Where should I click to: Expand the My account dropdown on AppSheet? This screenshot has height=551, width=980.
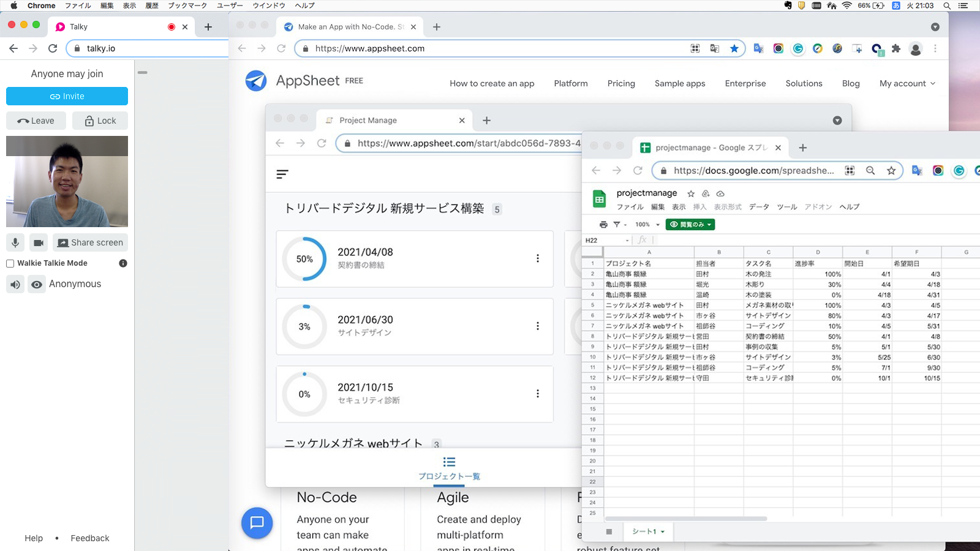coord(907,83)
